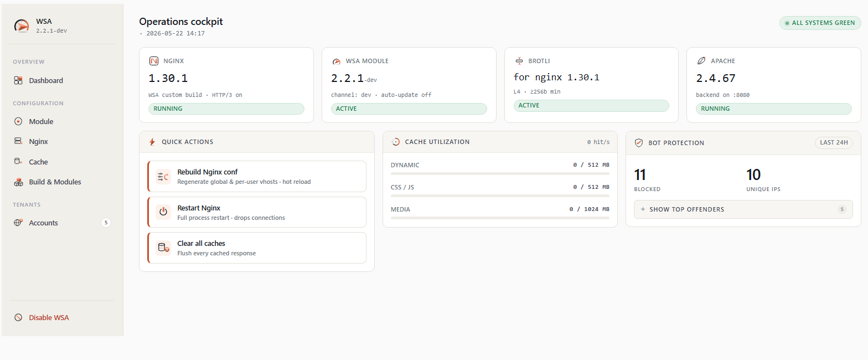The width and height of the screenshot is (868, 360).
Task: Click 'L4 · ≥256b min' Brotli detail
Action: pos(537,91)
